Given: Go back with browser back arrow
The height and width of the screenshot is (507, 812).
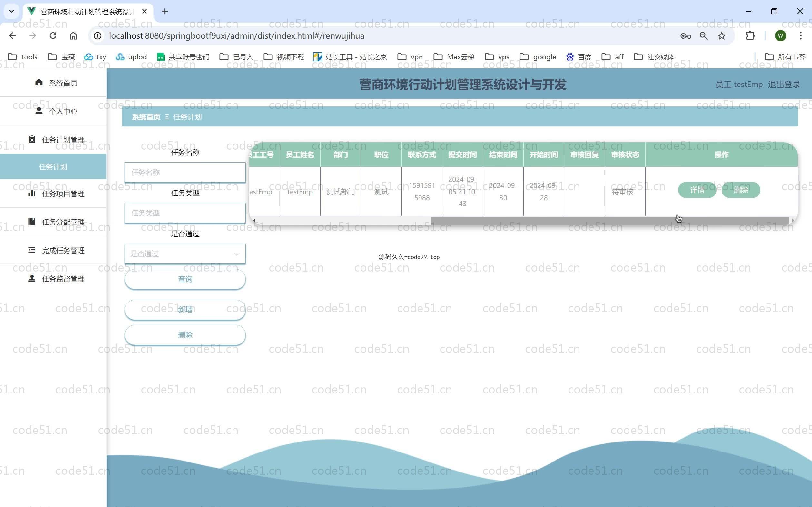Looking at the screenshot, I should pyautogui.click(x=12, y=35).
